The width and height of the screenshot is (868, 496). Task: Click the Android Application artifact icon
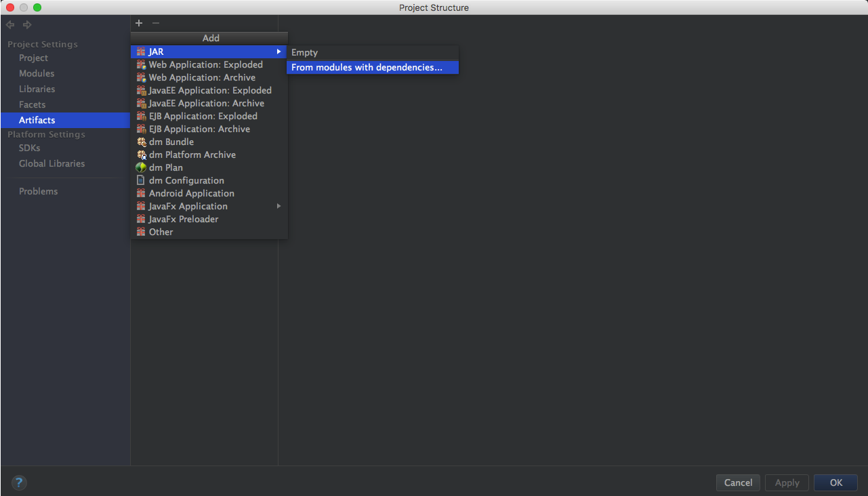[x=141, y=193]
